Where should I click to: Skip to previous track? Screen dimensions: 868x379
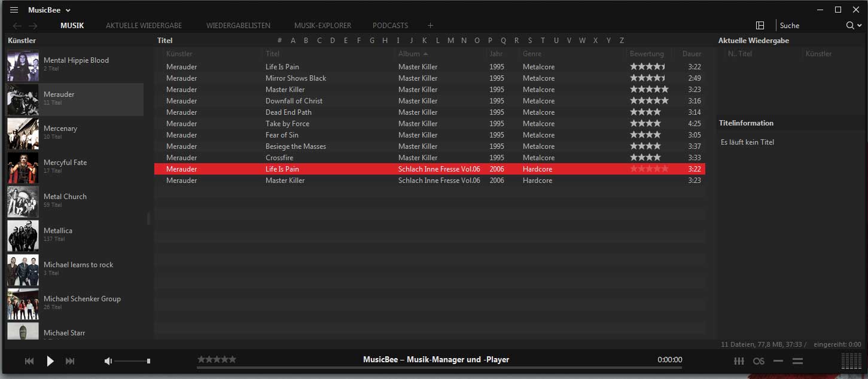pyautogui.click(x=29, y=361)
